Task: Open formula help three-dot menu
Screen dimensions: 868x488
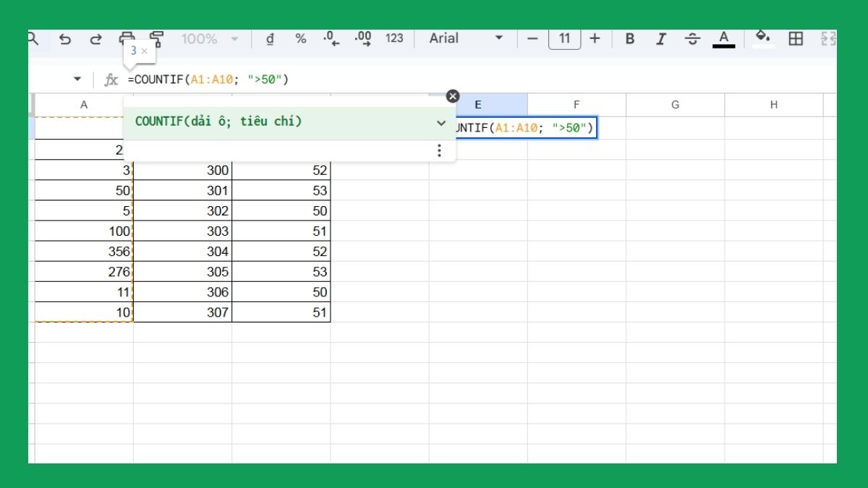Action: pos(439,150)
